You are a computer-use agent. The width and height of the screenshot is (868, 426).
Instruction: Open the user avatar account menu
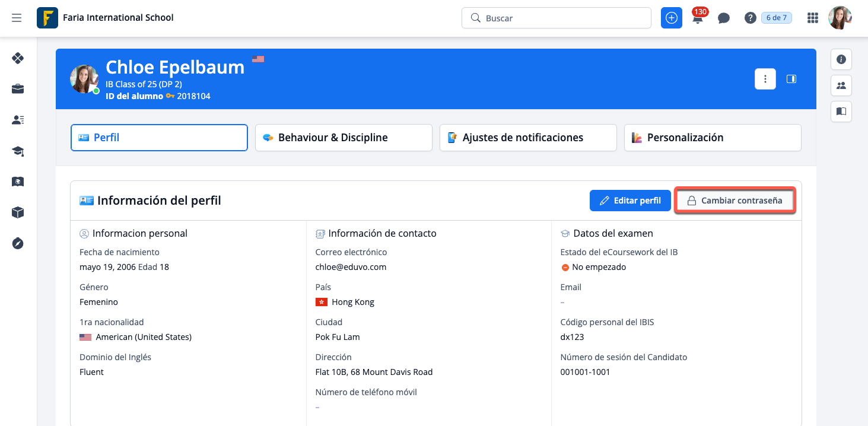click(840, 18)
